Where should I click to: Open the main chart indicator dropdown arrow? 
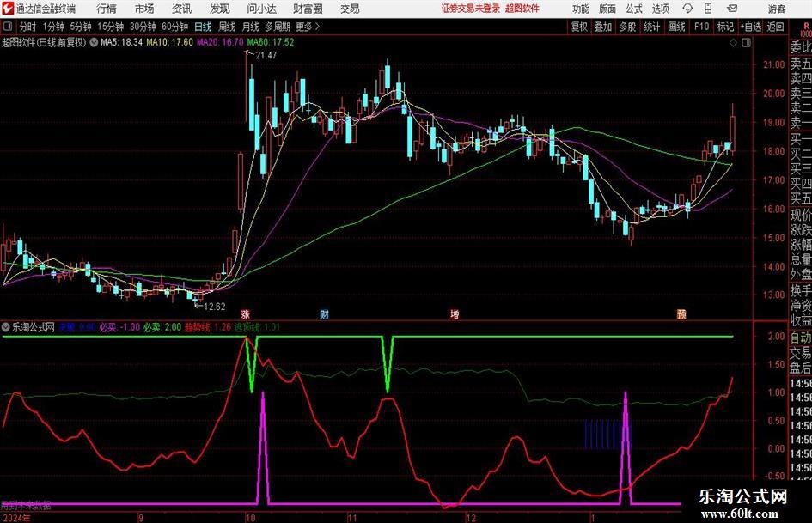coord(94,42)
